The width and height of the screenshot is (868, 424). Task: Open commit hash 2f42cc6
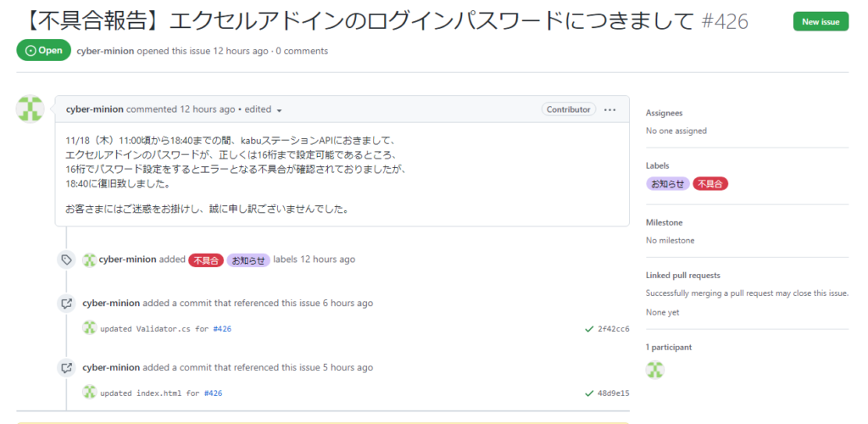[614, 329]
